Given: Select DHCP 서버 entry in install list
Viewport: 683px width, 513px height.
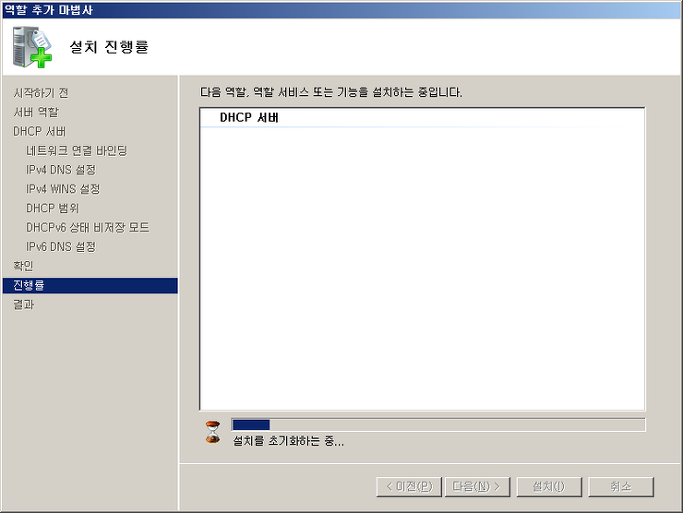Looking at the screenshot, I should pos(249,118).
